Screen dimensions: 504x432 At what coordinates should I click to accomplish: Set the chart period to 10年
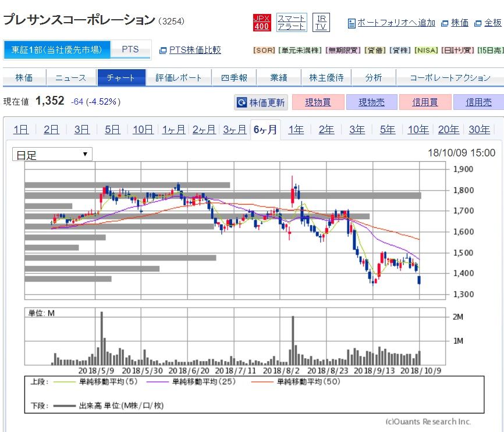(418, 130)
